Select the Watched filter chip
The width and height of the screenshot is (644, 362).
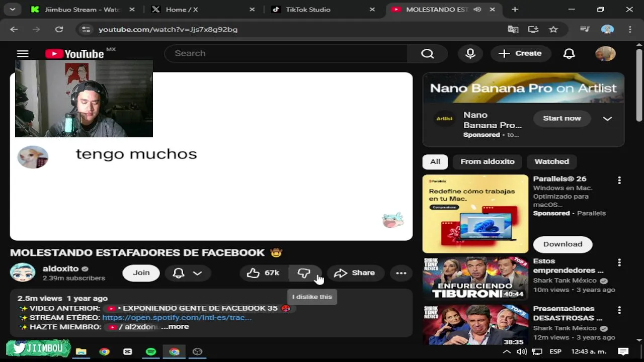point(551,161)
